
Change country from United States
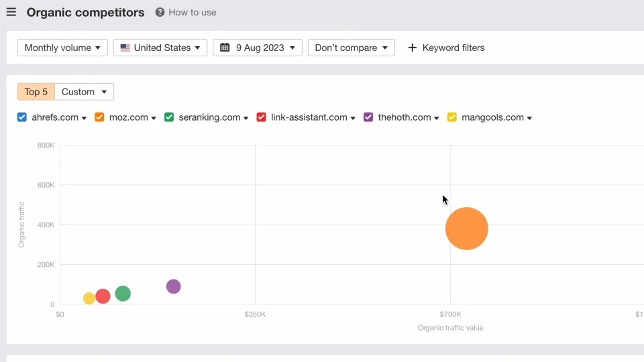coord(160,48)
